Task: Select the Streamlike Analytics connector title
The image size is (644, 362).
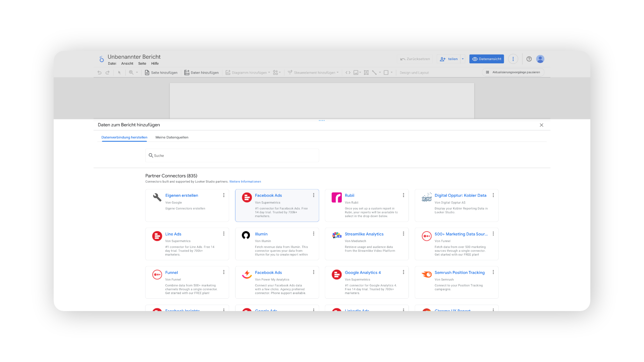Action: point(364,234)
